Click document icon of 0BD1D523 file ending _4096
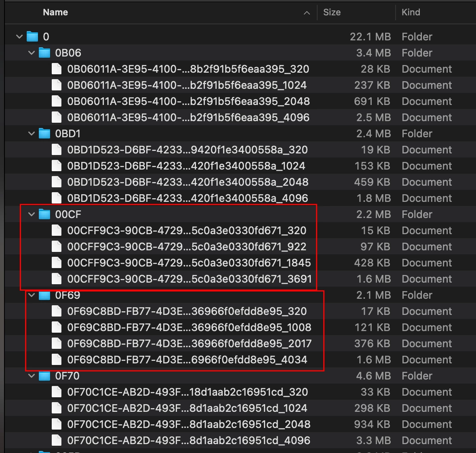 point(57,198)
